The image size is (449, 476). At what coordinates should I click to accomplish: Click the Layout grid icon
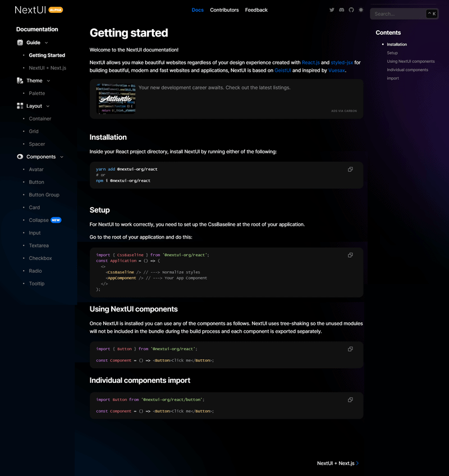(x=20, y=106)
